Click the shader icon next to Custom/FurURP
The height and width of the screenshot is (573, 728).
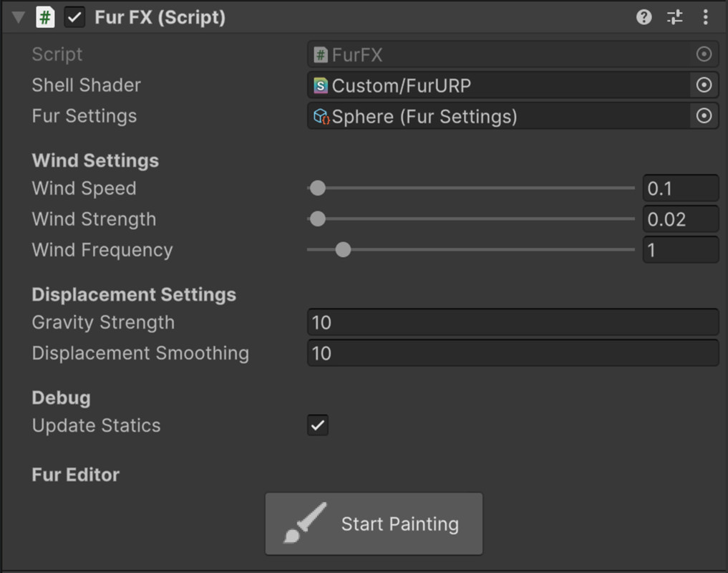pos(322,85)
